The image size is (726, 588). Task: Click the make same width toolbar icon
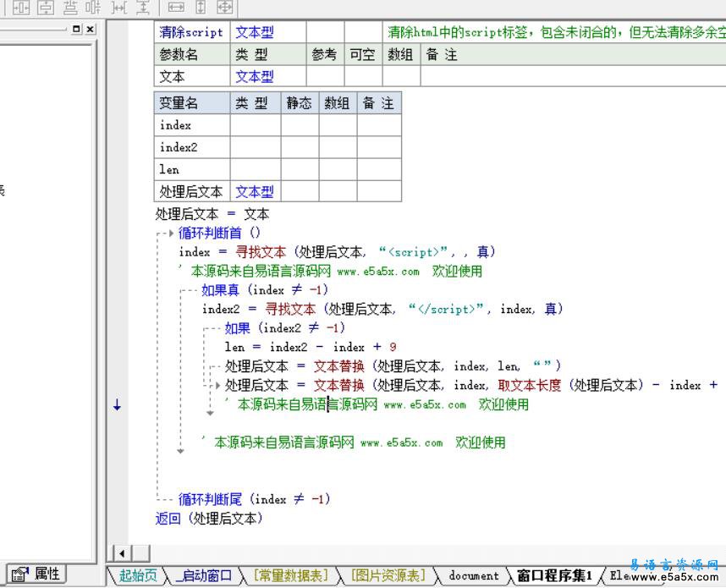click(x=176, y=8)
